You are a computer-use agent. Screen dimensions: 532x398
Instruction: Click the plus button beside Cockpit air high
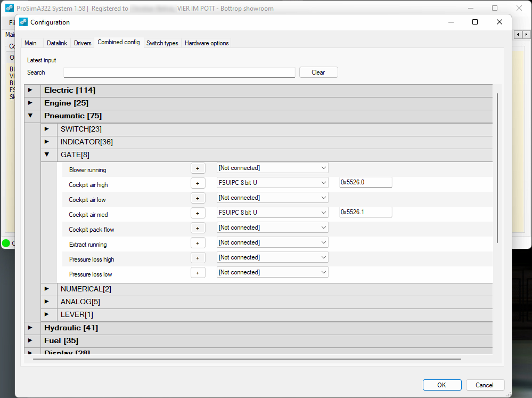(x=198, y=183)
